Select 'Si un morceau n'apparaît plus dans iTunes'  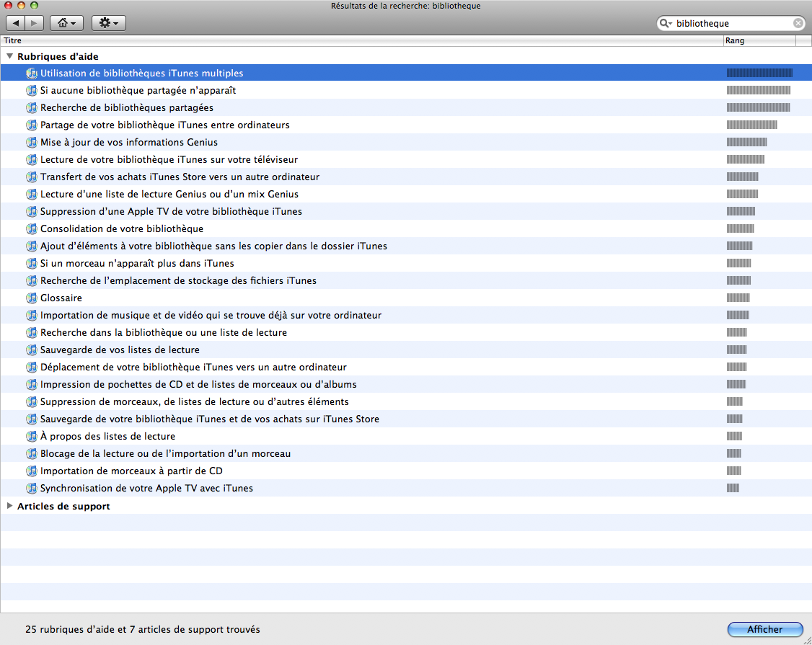point(406,263)
